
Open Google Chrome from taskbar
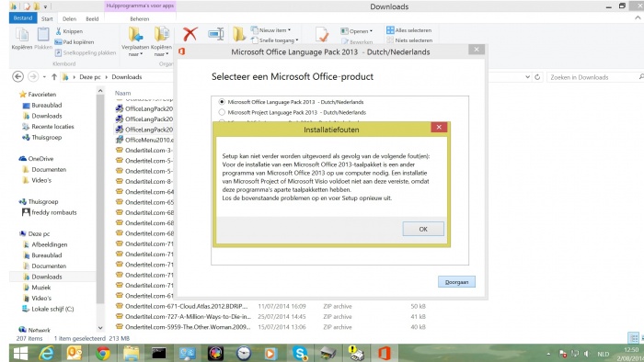click(x=103, y=354)
